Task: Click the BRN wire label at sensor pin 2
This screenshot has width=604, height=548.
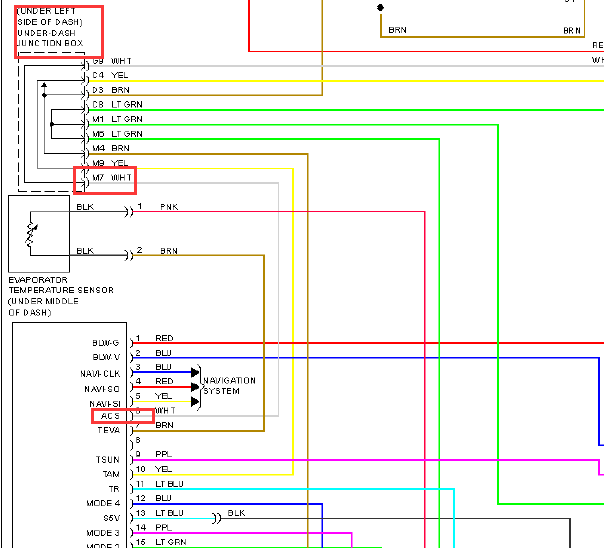Action: tap(169, 251)
